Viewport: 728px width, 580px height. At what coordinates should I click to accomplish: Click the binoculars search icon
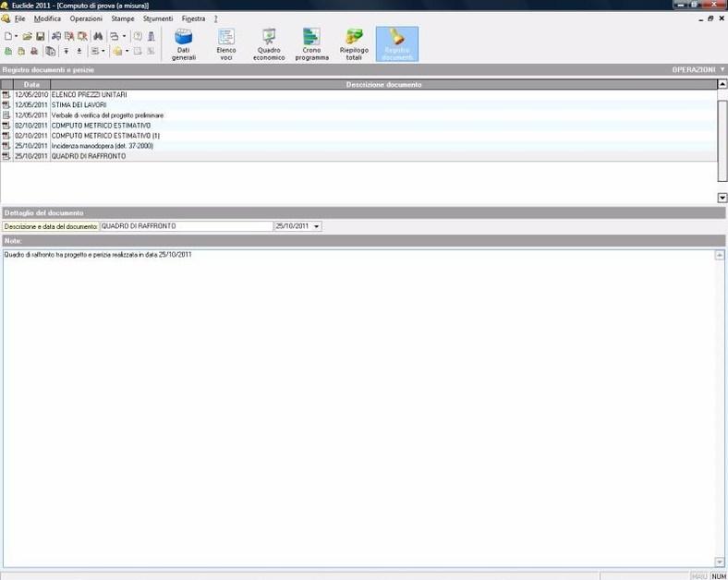coord(97,36)
